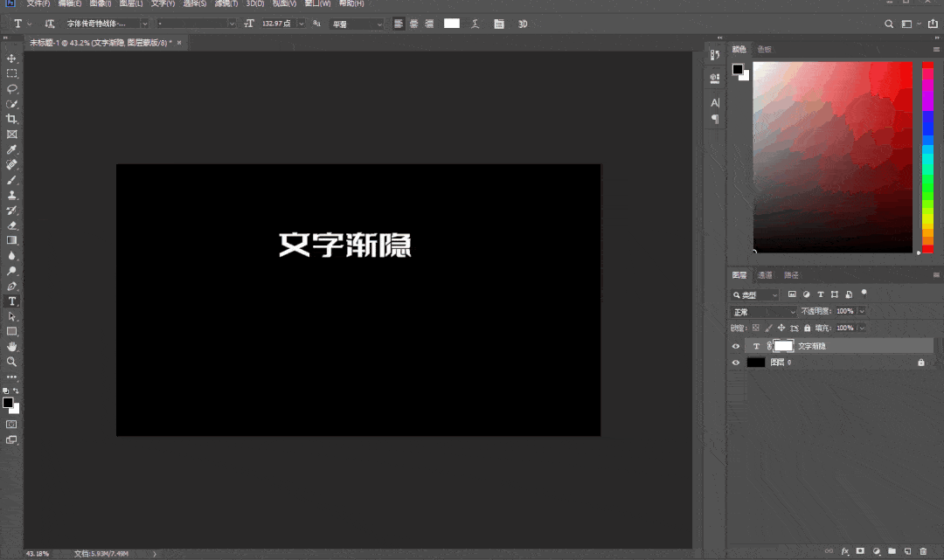Select the Move tool
Screen dimensions: 944x560
coord(12,59)
